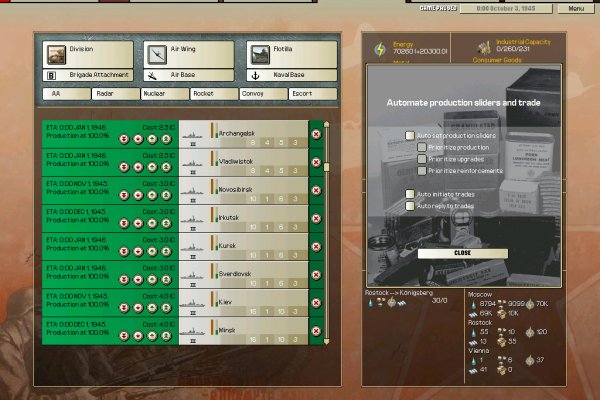The image size is (600, 400).
Task: Cancel the Kiev production order
Action: pyautogui.click(x=316, y=303)
